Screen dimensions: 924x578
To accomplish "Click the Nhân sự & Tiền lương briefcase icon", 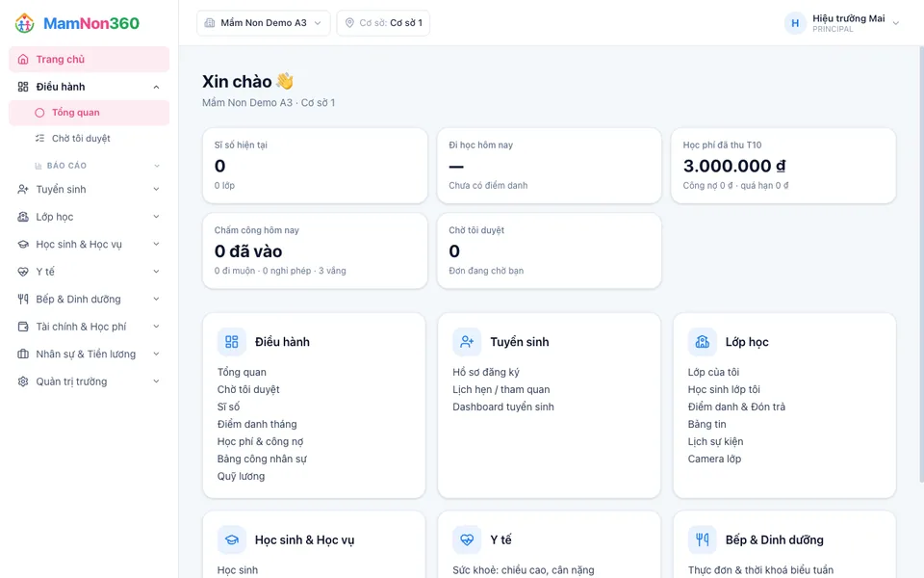I will coord(23,354).
